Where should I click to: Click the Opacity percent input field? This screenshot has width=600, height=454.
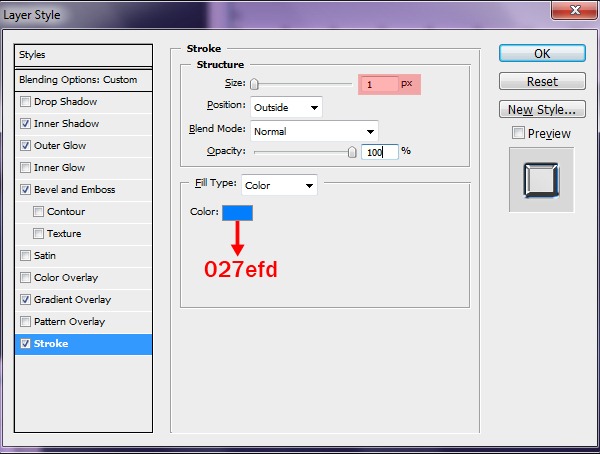380,152
